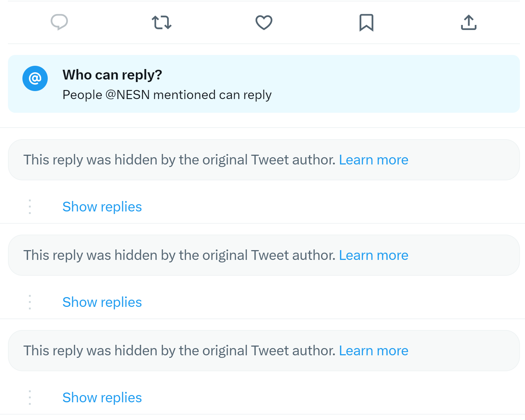Image resolution: width=525 pixels, height=420 pixels.
Task: Click the dotted thread line beside second Show replies
Action: coord(30,302)
